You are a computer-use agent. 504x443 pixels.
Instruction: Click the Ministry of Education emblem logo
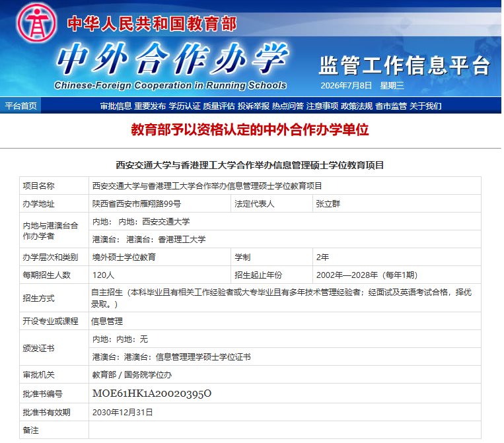36,23
